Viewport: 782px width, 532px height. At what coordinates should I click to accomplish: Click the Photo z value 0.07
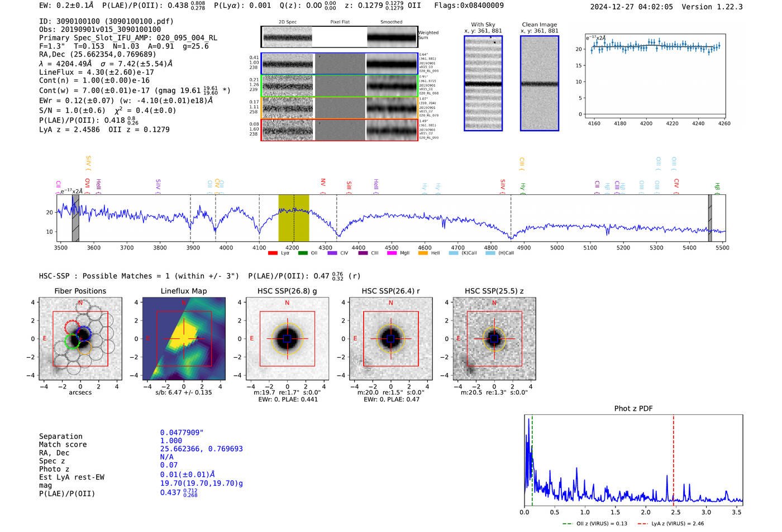click(169, 465)
